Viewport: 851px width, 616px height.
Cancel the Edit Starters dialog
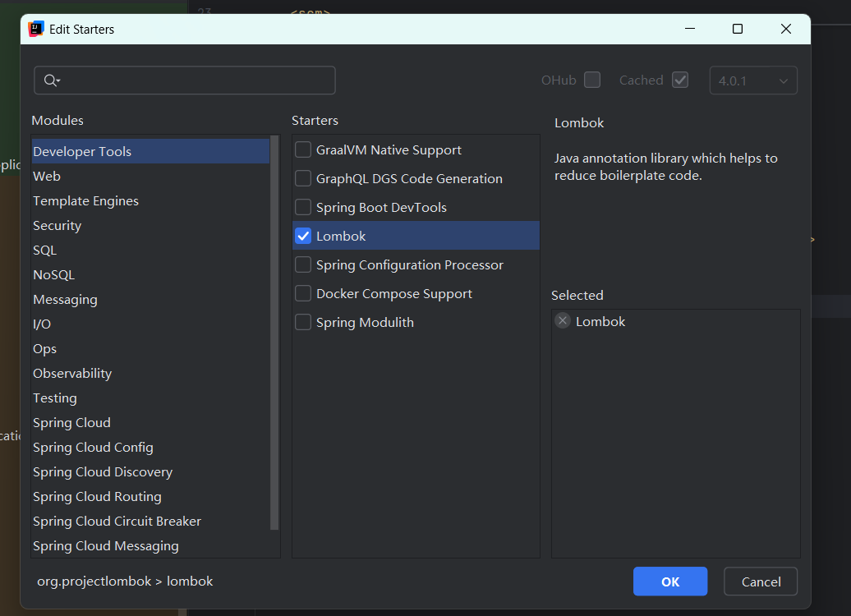(x=761, y=582)
